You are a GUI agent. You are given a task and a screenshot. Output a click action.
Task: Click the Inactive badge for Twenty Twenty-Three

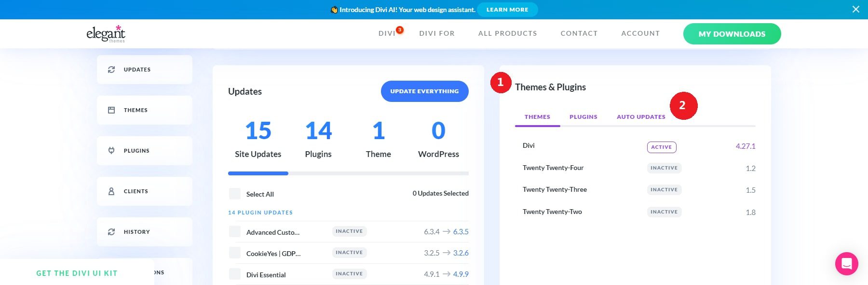tap(664, 190)
